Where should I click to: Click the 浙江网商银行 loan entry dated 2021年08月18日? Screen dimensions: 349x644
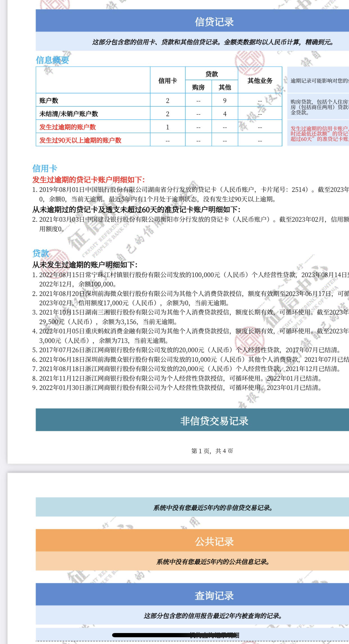[187, 369]
